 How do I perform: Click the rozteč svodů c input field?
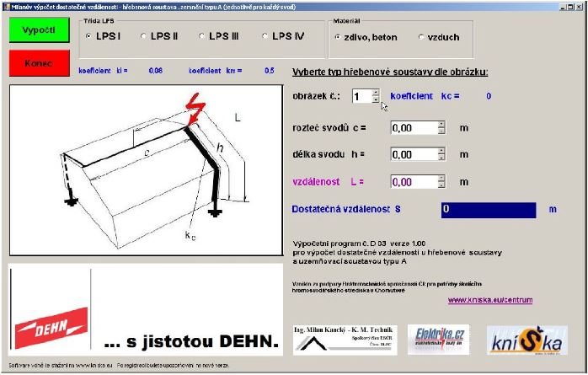tap(414, 128)
